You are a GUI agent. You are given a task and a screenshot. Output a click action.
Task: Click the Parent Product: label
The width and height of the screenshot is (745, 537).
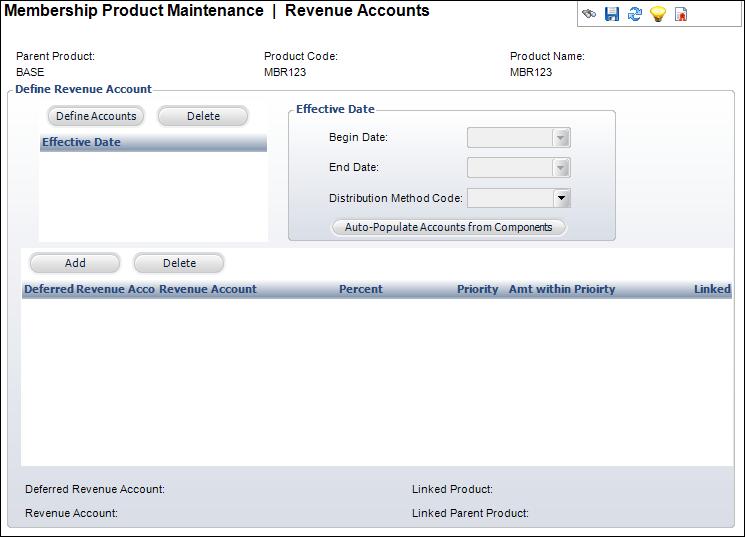coord(55,56)
